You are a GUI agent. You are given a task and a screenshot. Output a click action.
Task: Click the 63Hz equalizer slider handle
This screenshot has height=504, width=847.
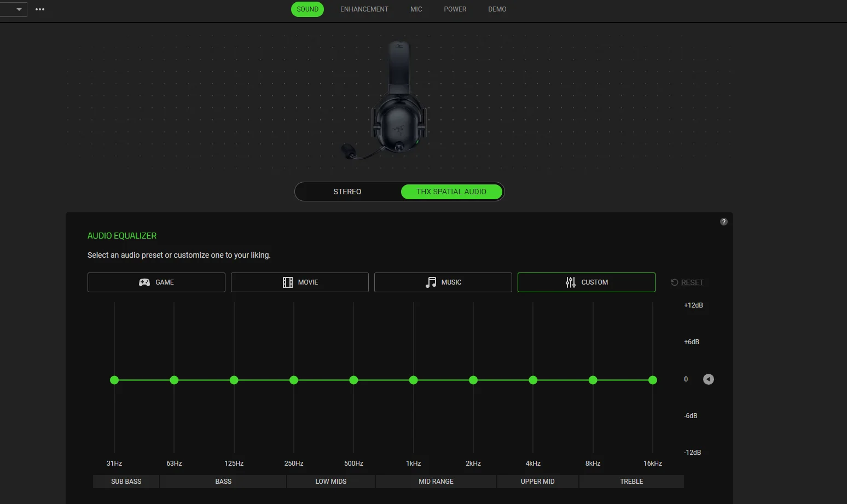pyautogui.click(x=174, y=380)
